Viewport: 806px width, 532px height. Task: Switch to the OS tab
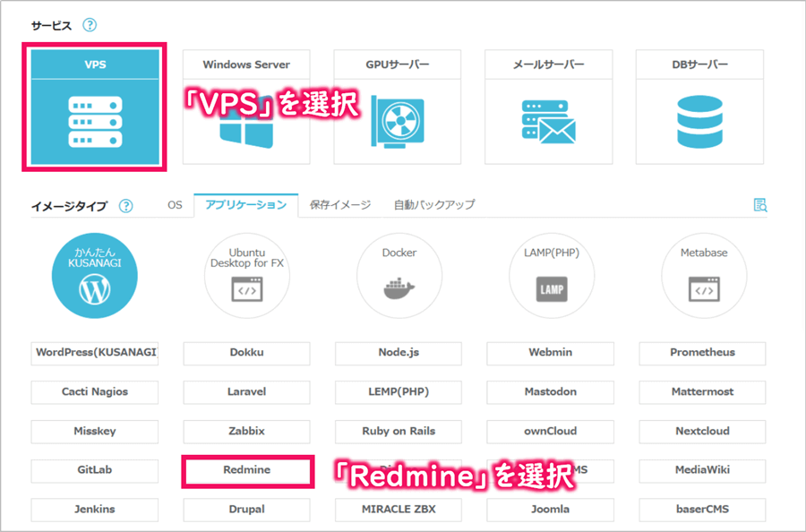175,205
